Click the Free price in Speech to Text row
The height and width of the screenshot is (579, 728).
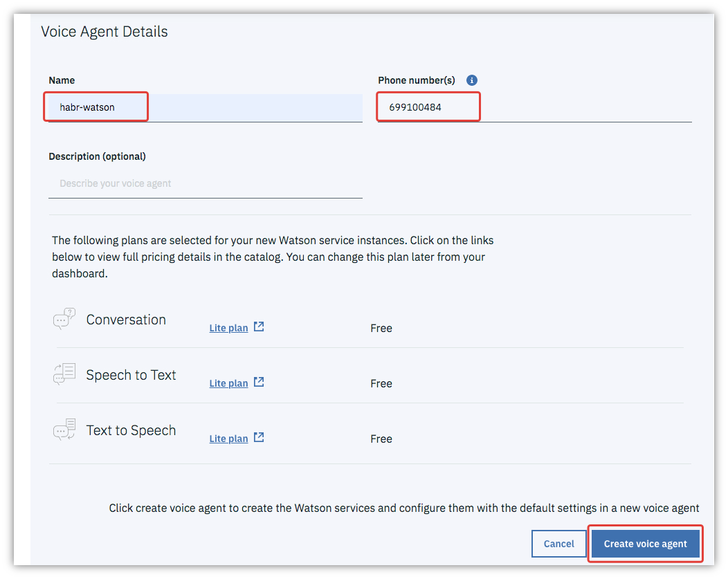[381, 383]
